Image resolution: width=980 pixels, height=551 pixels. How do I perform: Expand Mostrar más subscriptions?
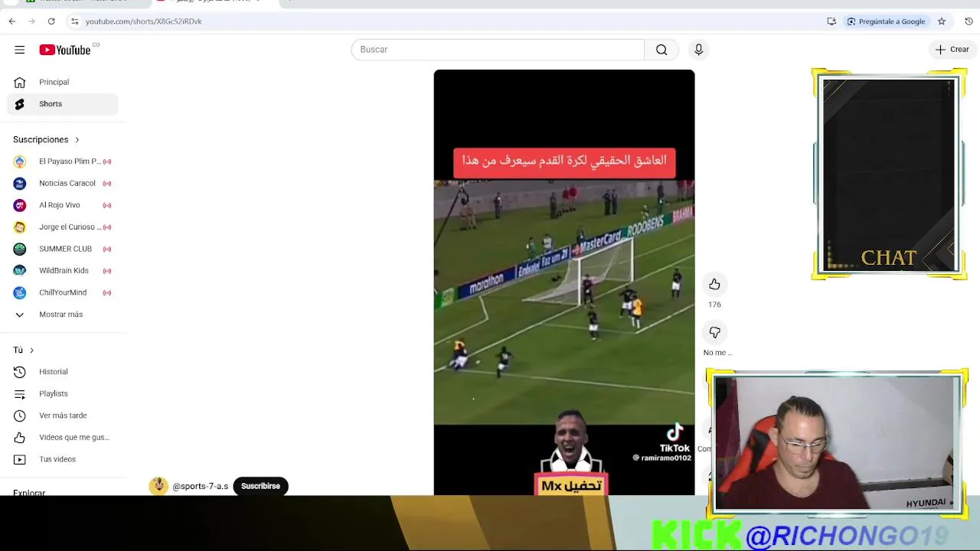tap(62, 315)
